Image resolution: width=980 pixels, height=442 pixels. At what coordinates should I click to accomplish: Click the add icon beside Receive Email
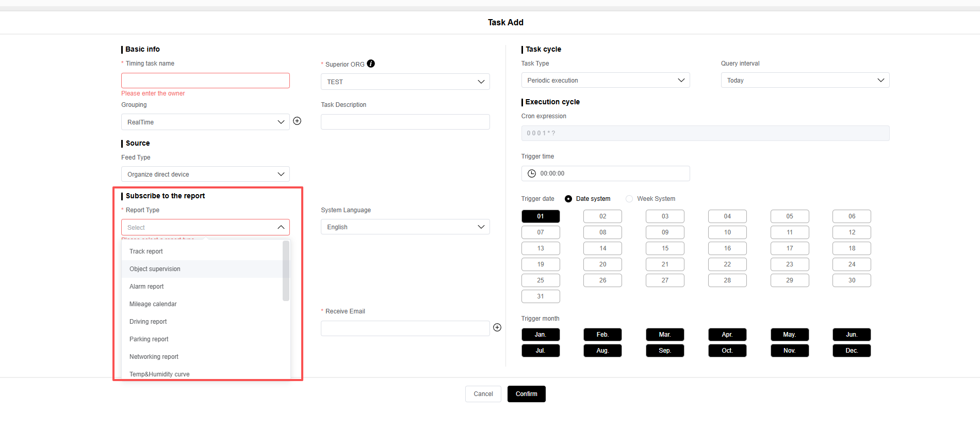[497, 327]
